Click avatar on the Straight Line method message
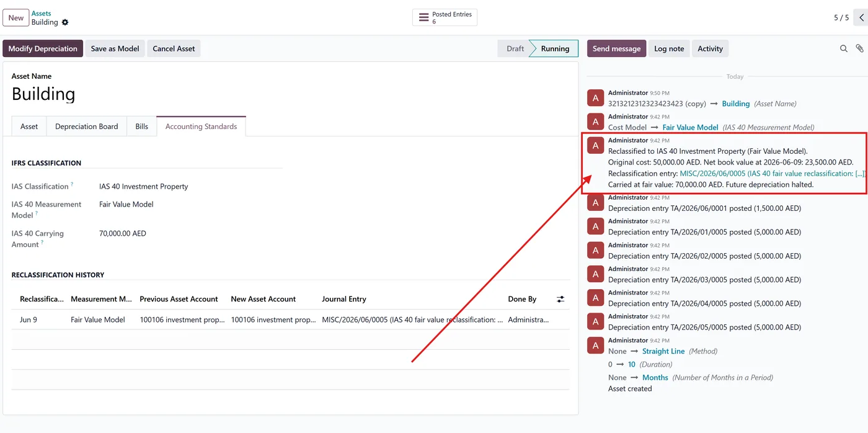This screenshot has height=433, width=868. point(595,346)
